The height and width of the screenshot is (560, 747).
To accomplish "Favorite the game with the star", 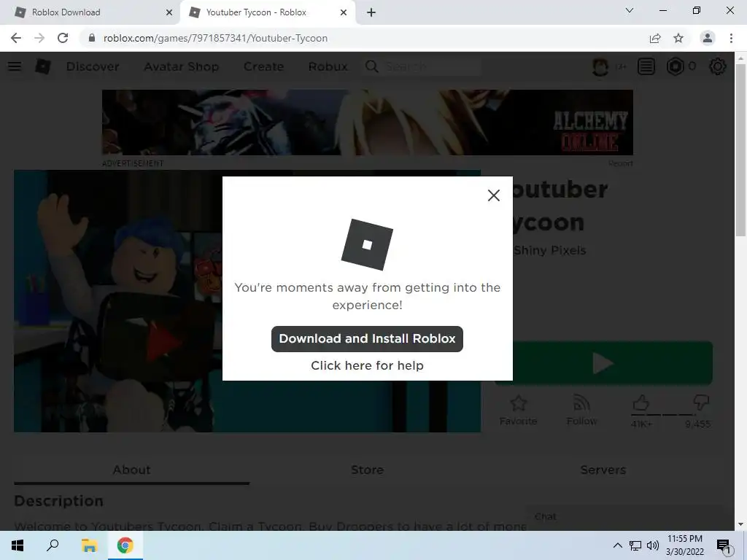I will (x=519, y=410).
